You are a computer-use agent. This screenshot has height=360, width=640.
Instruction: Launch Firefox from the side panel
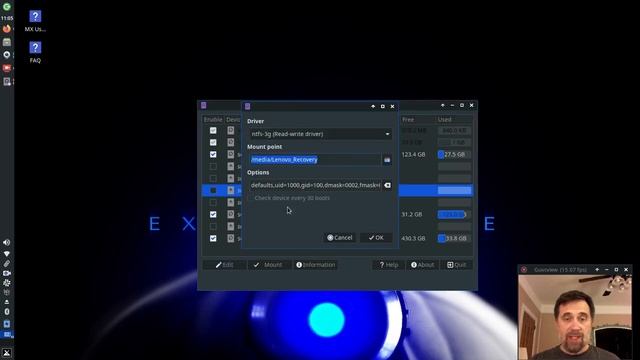pyautogui.click(x=7, y=29)
